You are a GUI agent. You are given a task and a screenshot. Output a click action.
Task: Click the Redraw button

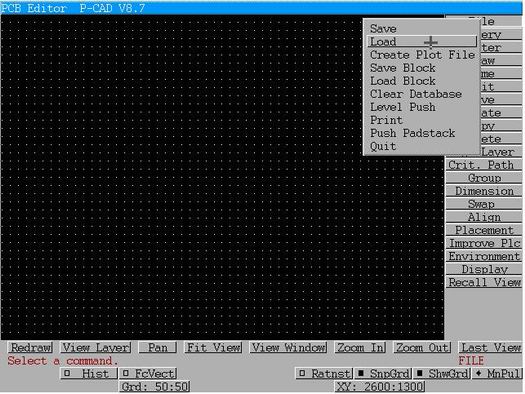coord(30,347)
